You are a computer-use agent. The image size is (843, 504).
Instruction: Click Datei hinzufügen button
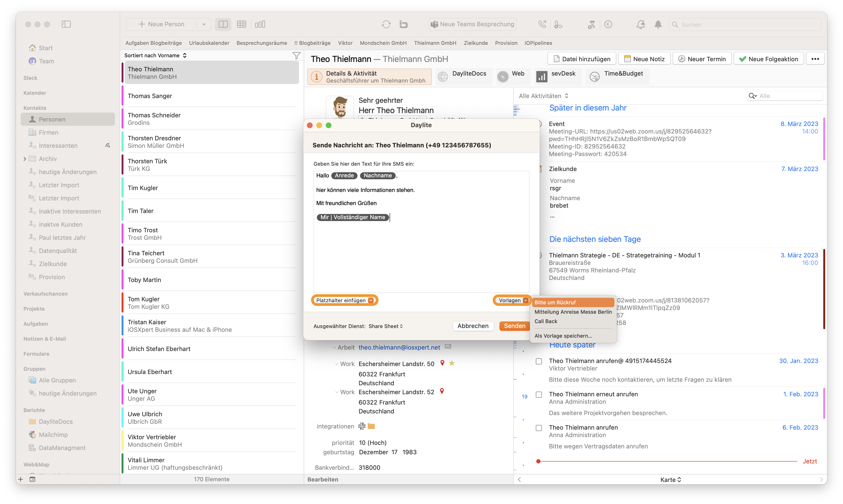[582, 59]
